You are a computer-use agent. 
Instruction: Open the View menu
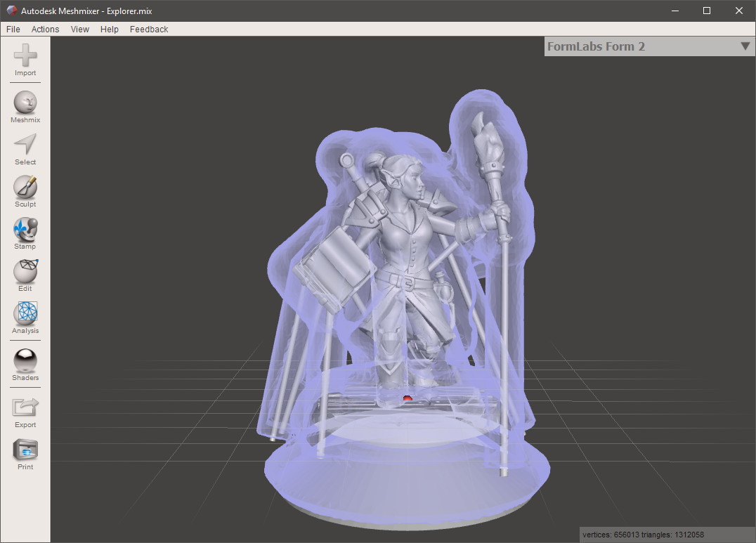pyautogui.click(x=80, y=30)
